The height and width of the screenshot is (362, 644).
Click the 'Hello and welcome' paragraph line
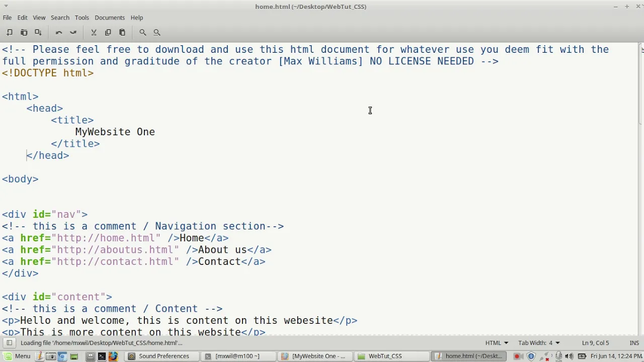(180, 321)
